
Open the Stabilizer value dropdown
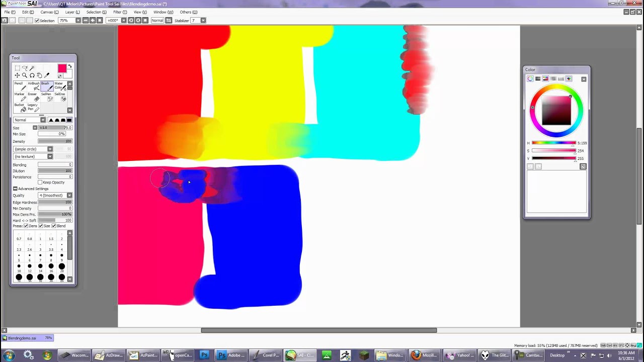(x=203, y=21)
